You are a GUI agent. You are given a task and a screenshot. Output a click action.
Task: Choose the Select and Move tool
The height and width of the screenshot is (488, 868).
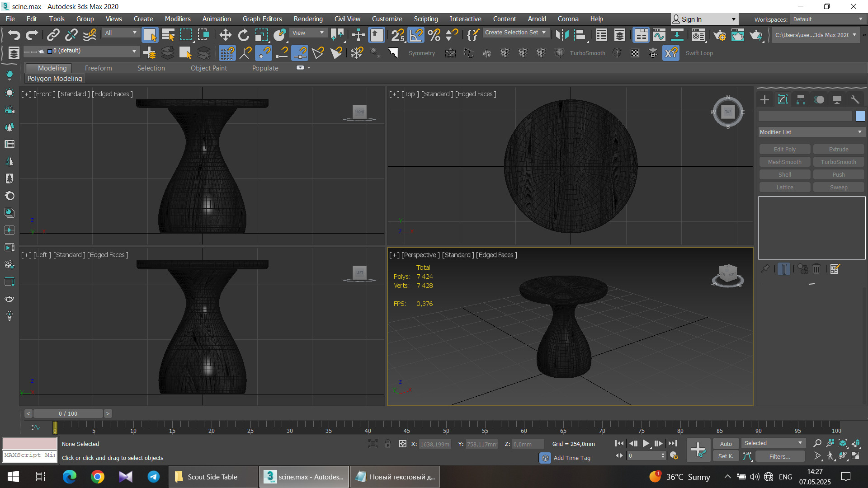coord(225,35)
